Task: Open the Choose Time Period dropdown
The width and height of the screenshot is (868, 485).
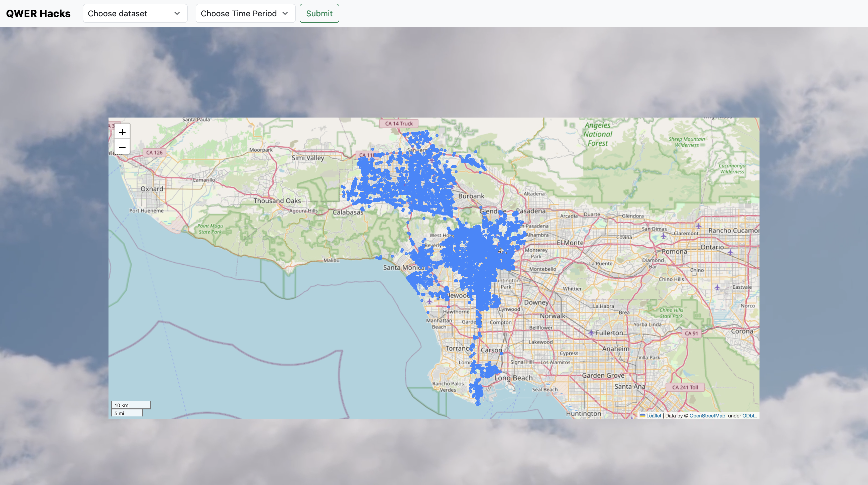Action: (x=245, y=14)
